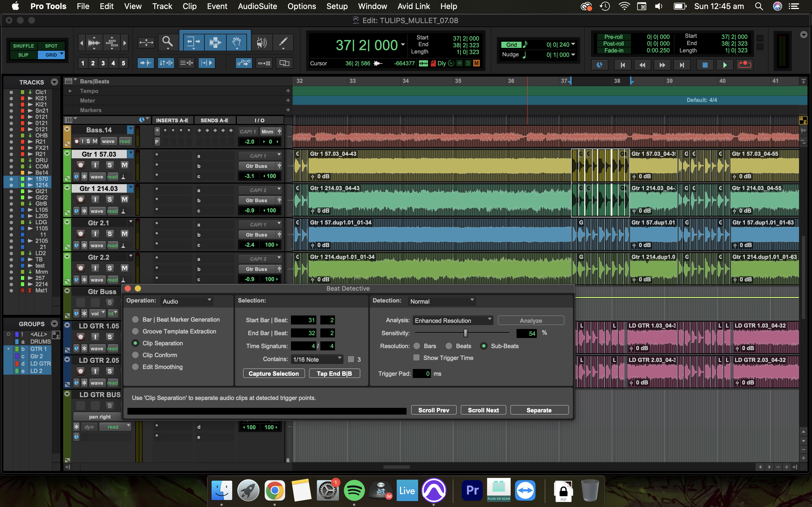The height and width of the screenshot is (507, 812).
Task: Select the Zoomer magnifying glass tool
Action: [x=167, y=42]
